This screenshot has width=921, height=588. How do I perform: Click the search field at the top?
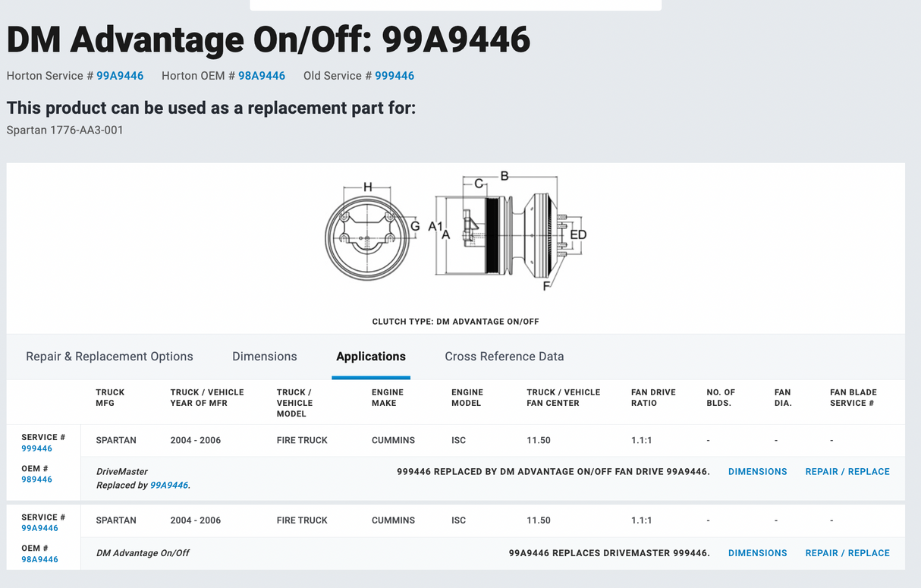(455, 5)
